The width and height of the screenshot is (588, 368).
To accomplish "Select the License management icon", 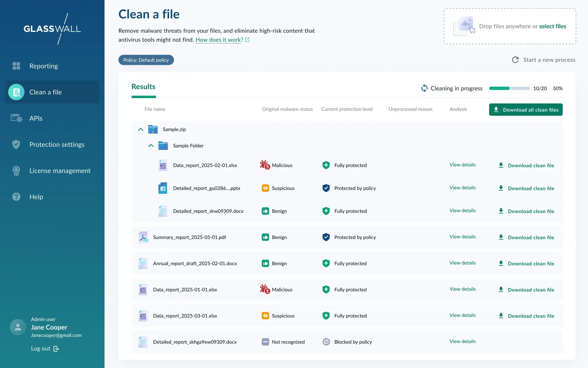I will click(x=16, y=171).
